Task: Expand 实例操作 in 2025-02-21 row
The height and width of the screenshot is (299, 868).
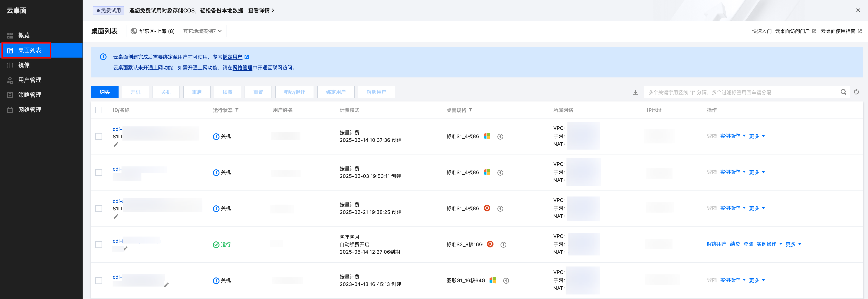Action: 733,208
